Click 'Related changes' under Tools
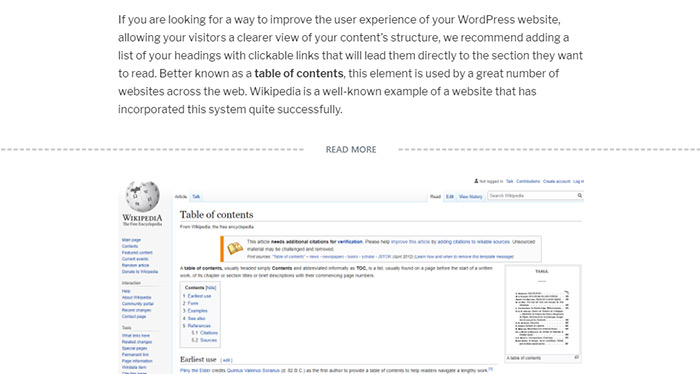The height and width of the screenshot is (374, 700). [137, 342]
